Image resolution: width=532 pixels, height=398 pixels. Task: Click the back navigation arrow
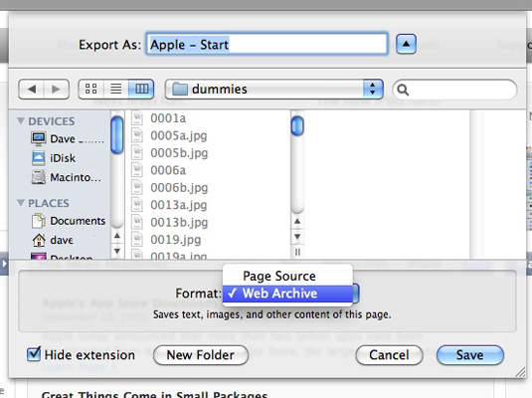31,90
